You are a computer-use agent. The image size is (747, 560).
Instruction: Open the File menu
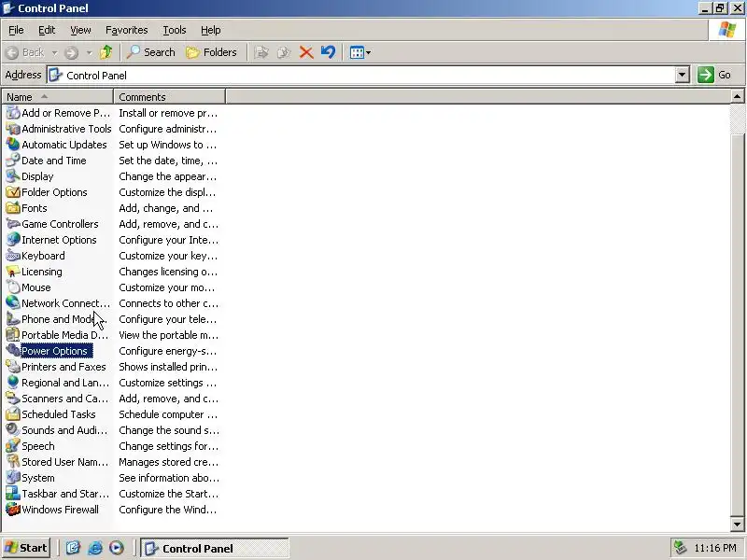coord(16,30)
